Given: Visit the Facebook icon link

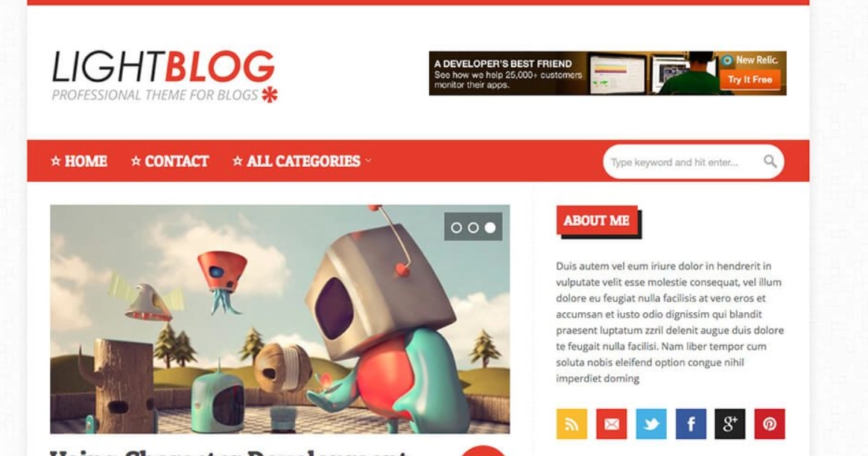Looking at the screenshot, I should coord(691,424).
